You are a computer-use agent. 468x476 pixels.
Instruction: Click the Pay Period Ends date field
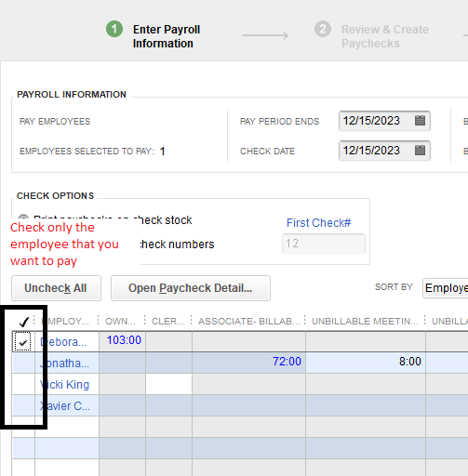[384, 121]
